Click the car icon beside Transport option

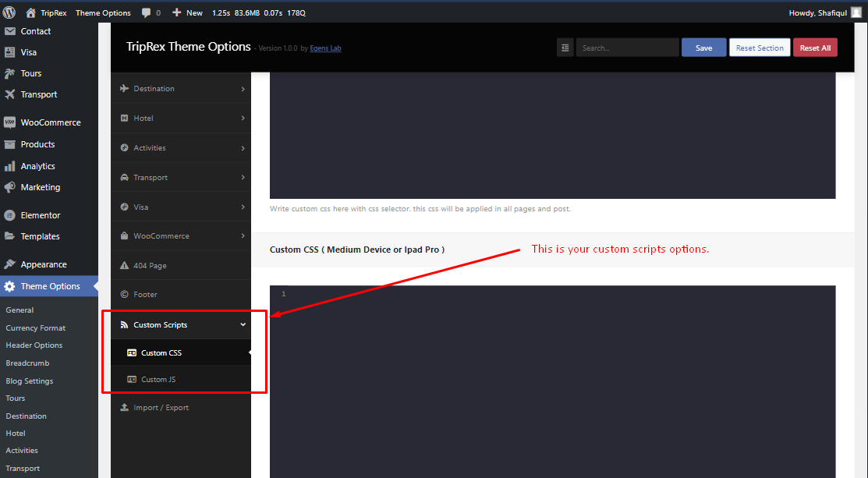tap(124, 178)
